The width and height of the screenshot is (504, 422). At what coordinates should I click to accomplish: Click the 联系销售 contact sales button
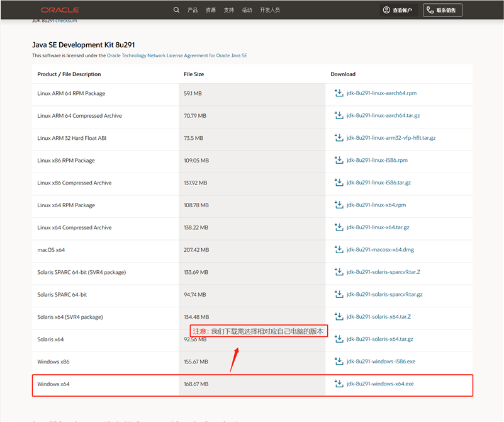click(442, 10)
